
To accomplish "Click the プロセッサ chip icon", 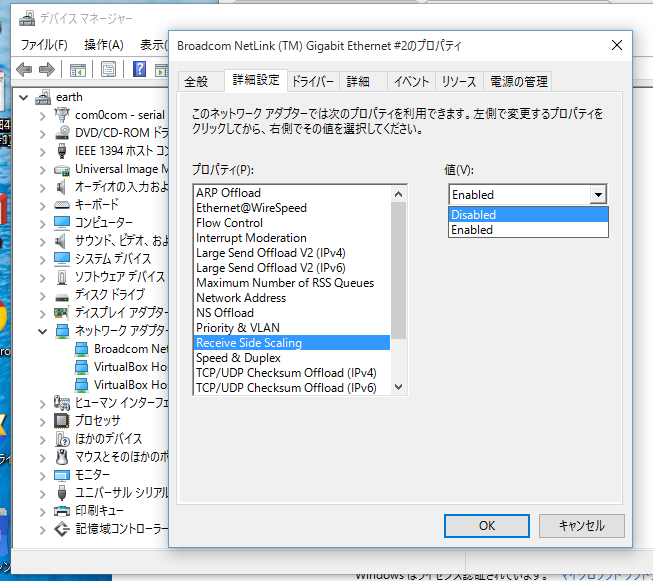I will (62, 421).
